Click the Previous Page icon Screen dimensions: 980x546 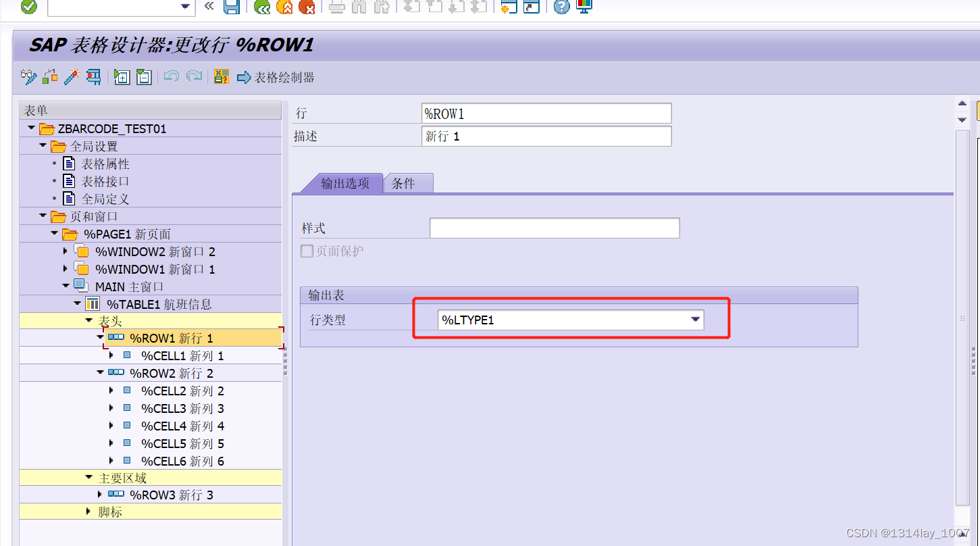point(434,7)
